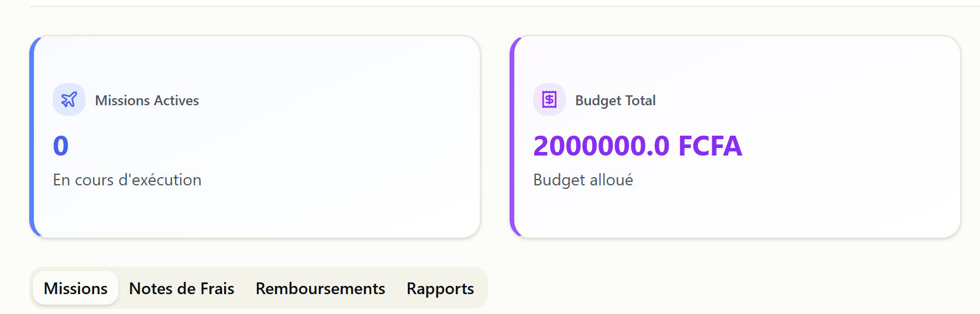Click the "Budget alloué" caption
Viewport: 980px width, 314px height.
(x=583, y=180)
